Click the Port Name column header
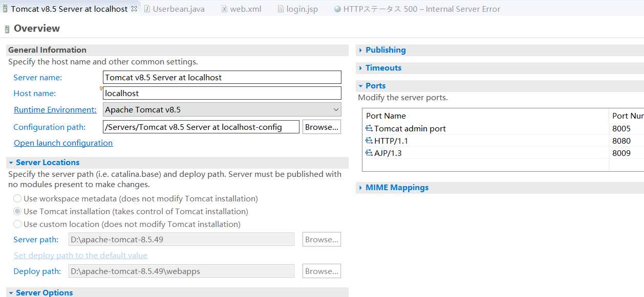 (x=486, y=116)
